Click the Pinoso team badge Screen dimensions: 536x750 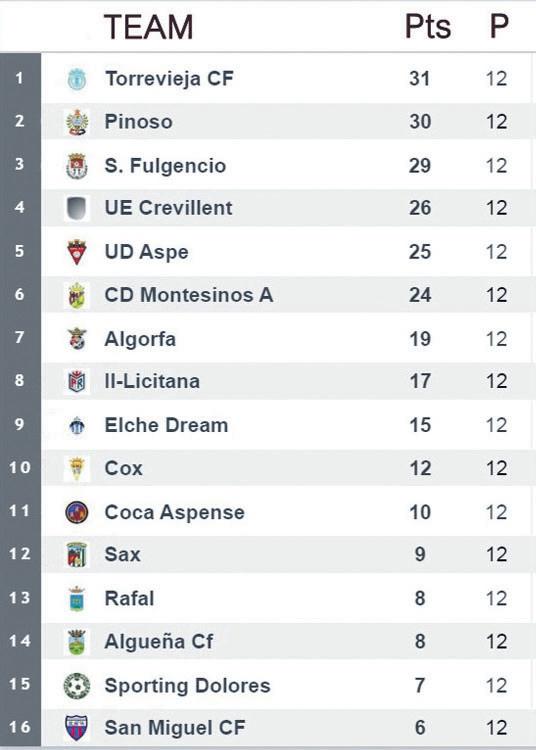pos(77,122)
